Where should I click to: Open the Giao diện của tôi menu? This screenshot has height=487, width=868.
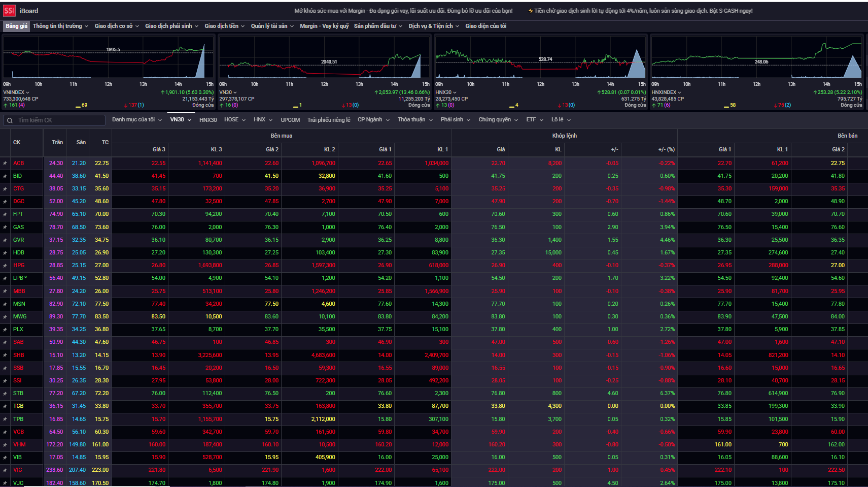tap(485, 26)
